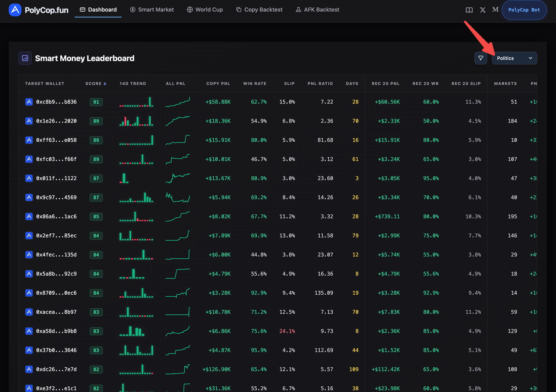Click wallet icon for 0x37b0...3646

[x=29, y=350]
